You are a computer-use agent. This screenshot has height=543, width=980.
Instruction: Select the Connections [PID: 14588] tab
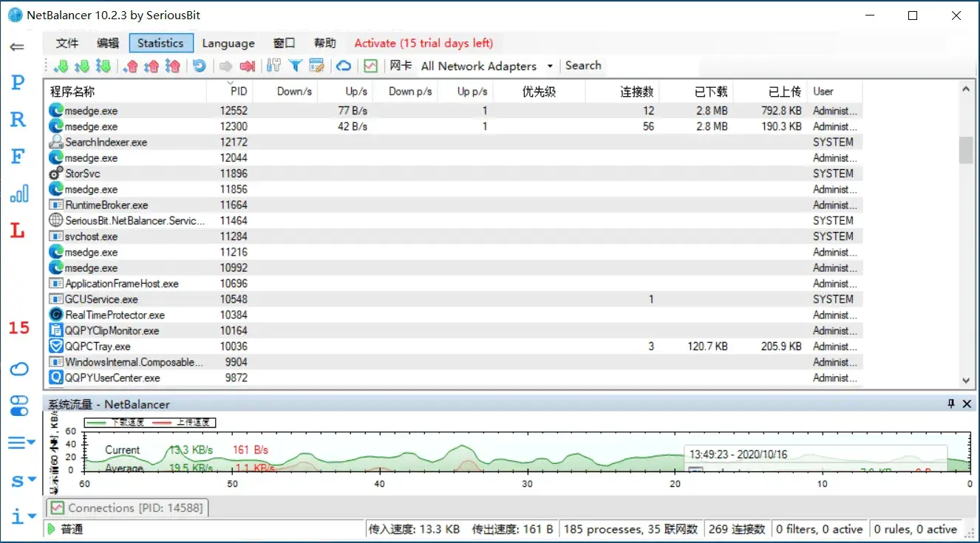pos(129,508)
